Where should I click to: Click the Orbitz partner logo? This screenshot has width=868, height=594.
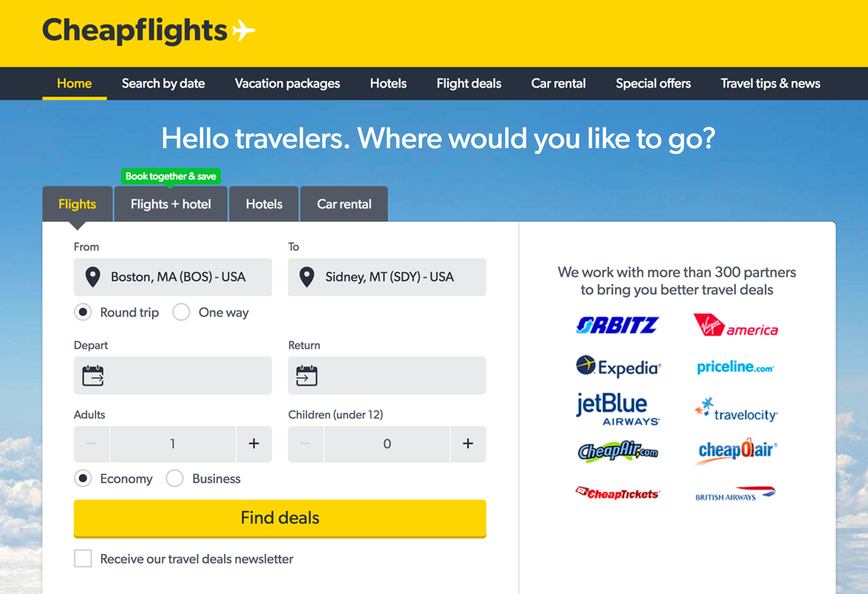[617, 324]
